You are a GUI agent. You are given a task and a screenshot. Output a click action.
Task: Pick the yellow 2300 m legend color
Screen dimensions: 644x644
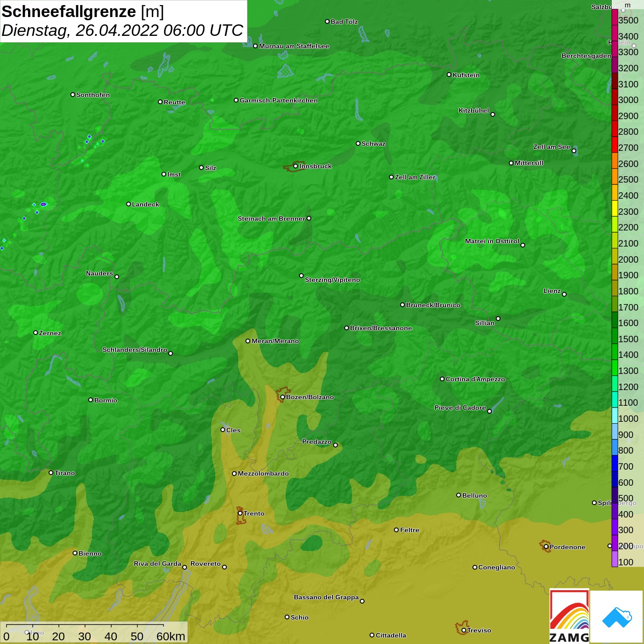pyautogui.click(x=615, y=208)
